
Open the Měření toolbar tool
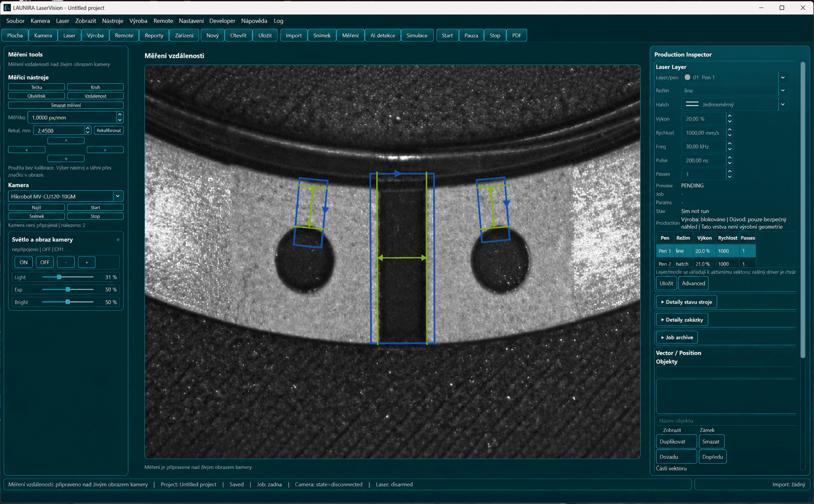click(350, 35)
